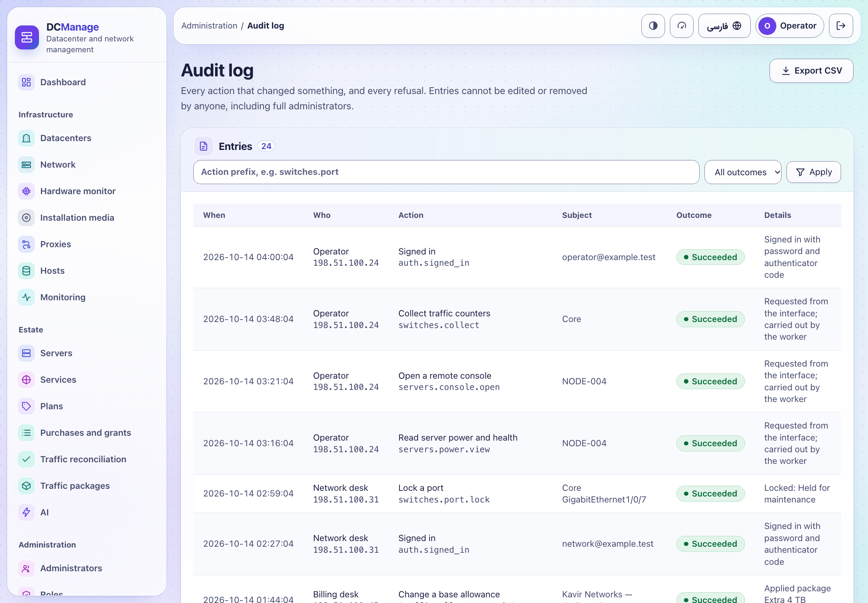This screenshot has height=603, width=868.
Task: Click the gauge icon in header
Action: point(682,26)
